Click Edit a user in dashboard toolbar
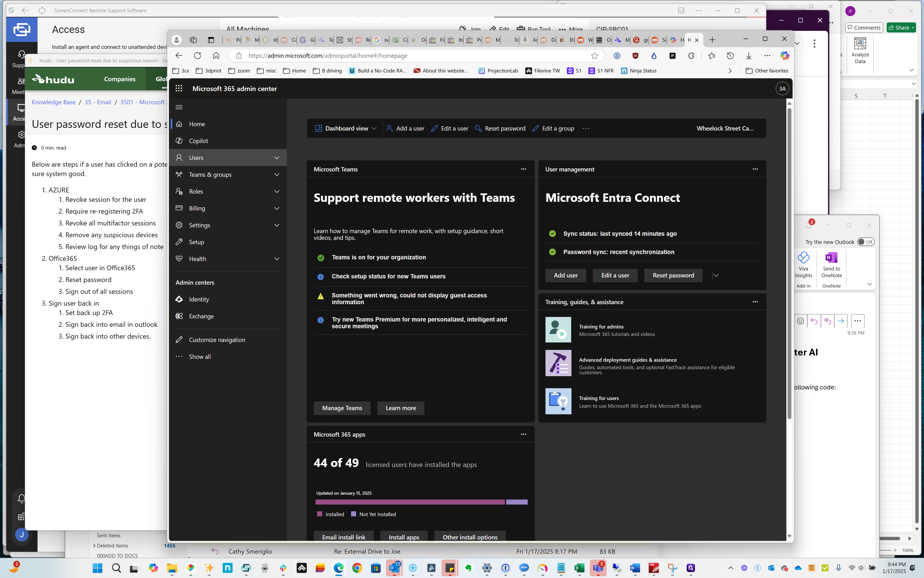Image resolution: width=924 pixels, height=578 pixels. coord(449,128)
